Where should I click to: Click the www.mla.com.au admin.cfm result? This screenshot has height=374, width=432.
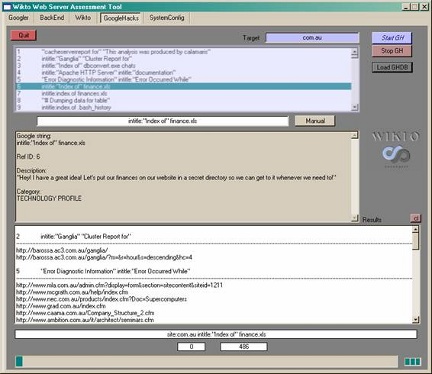click(119, 285)
